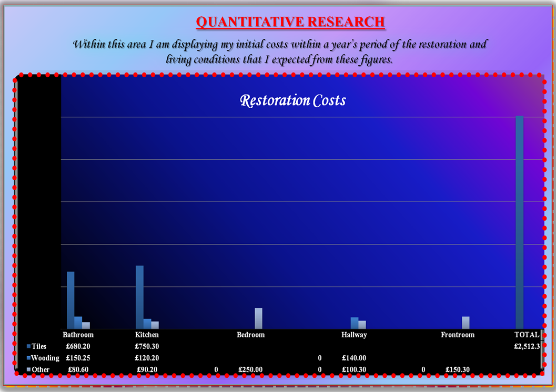Click the Other legend color marker
Screen dimensions: 556x392
pos(28,370)
